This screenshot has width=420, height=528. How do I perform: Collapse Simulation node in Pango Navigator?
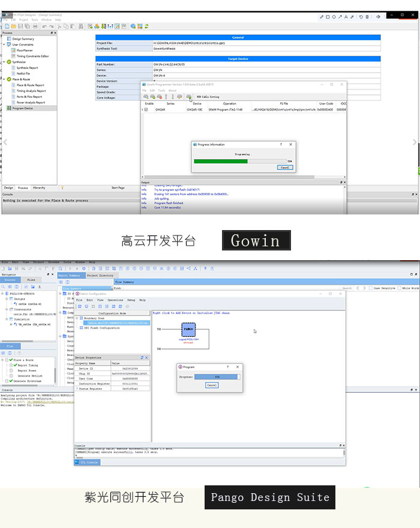click(x=7, y=319)
